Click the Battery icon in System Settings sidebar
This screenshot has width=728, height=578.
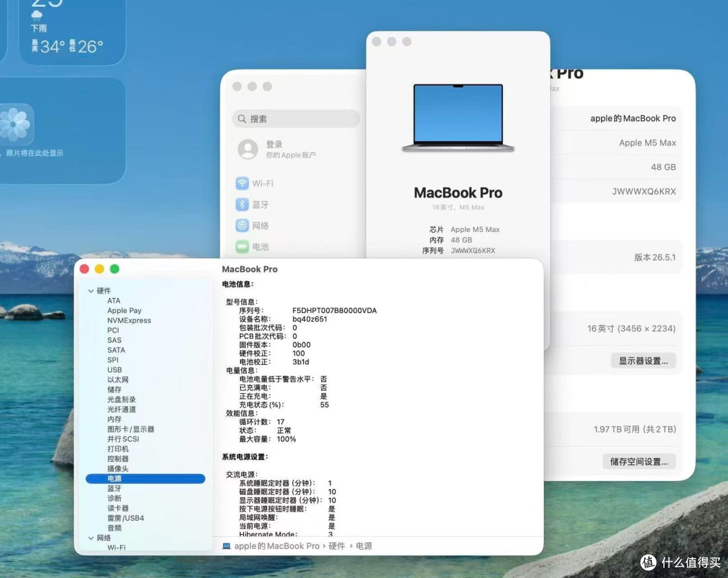(242, 246)
